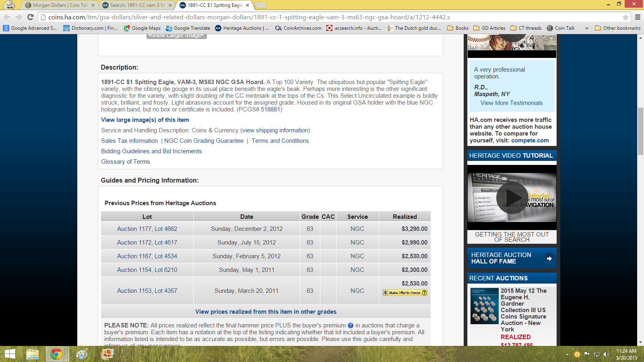
Task: Open Eugene H. Gardner Collection III auction
Action: coord(524,310)
